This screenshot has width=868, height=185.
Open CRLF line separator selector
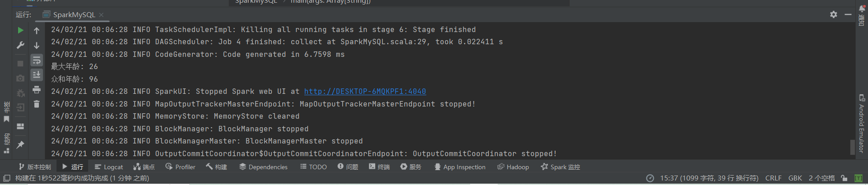[x=773, y=178]
